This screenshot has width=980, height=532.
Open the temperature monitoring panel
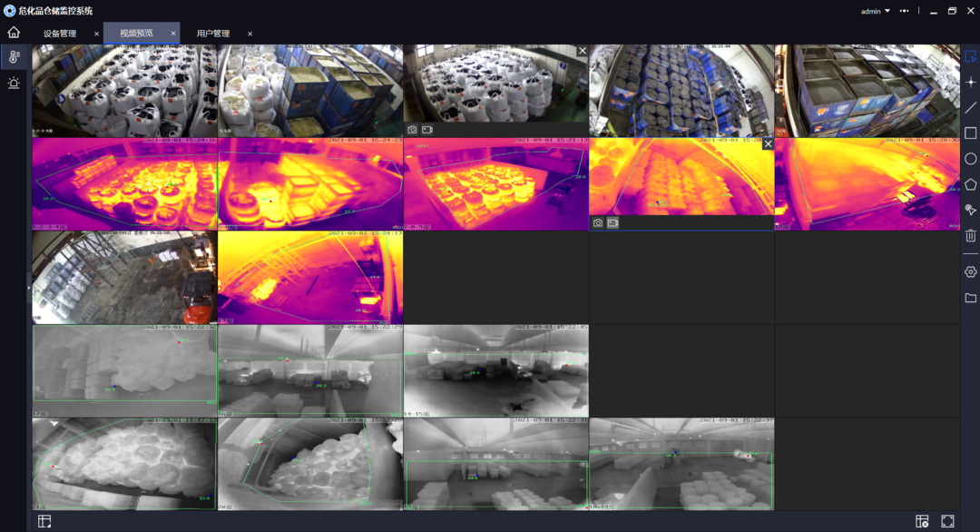pos(13,55)
